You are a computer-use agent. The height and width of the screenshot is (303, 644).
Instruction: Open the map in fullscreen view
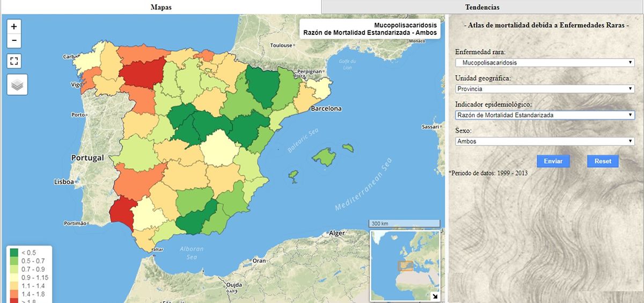click(14, 61)
